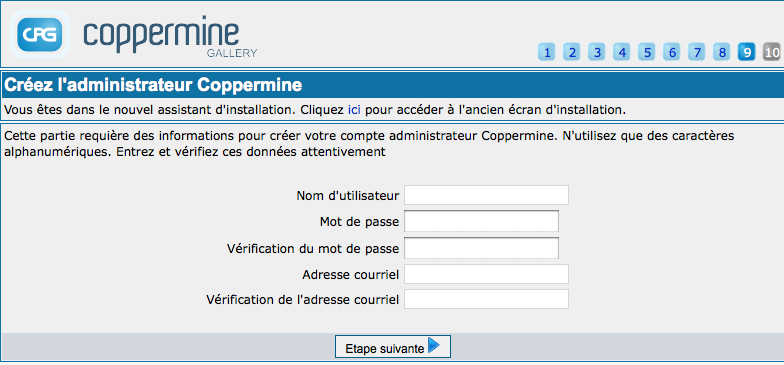Open the 'ici' old installer link
Image resolution: width=784 pixels, height=365 pixels.
354,110
